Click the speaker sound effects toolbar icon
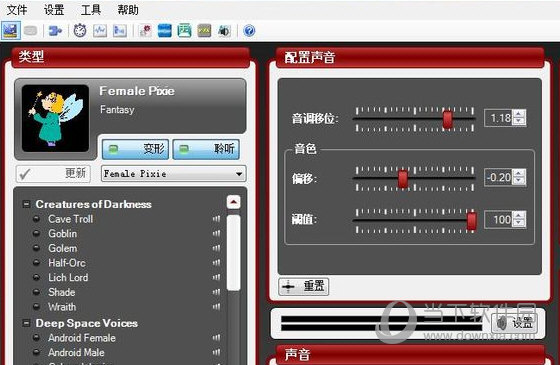Viewport: 560px width, 365px height. click(x=225, y=31)
